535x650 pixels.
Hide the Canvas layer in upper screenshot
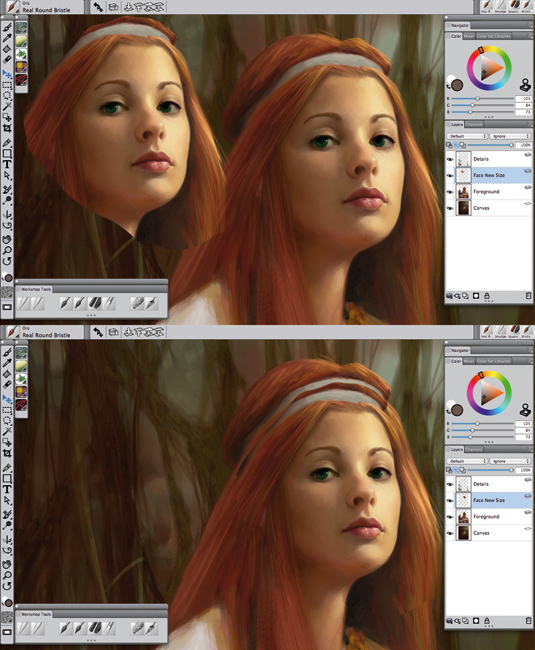point(450,208)
